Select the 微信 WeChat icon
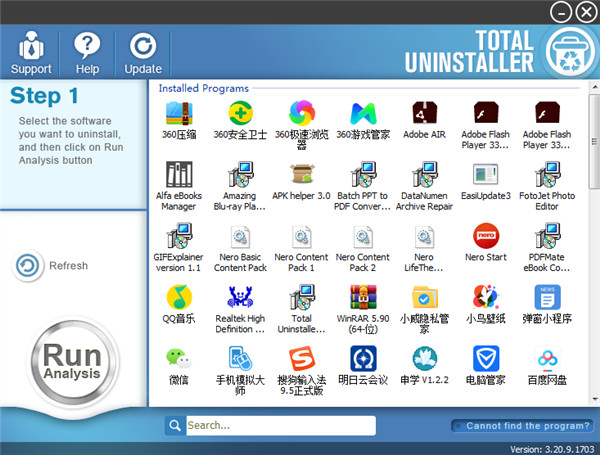The height and width of the screenshot is (455, 600). click(x=179, y=358)
